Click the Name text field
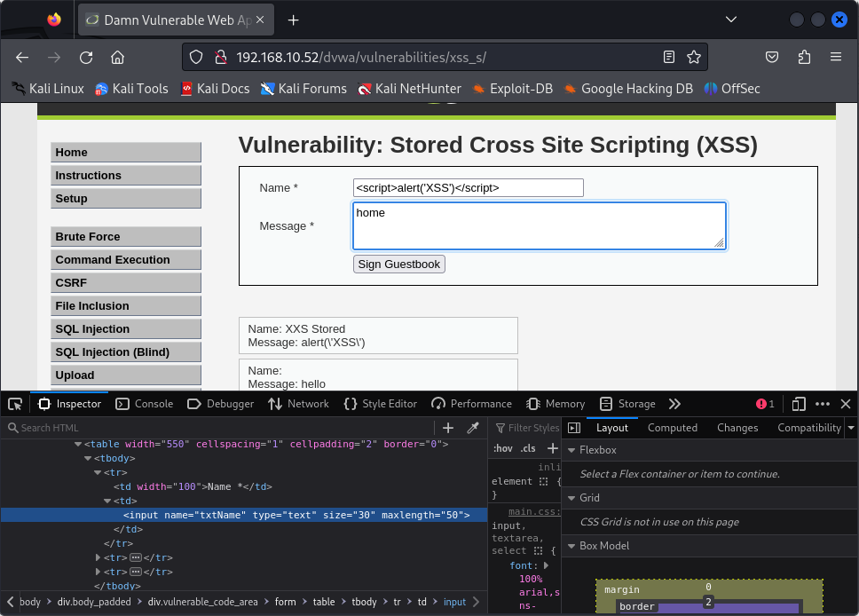The height and width of the screenshot is (616, 859). click(469, 188)
